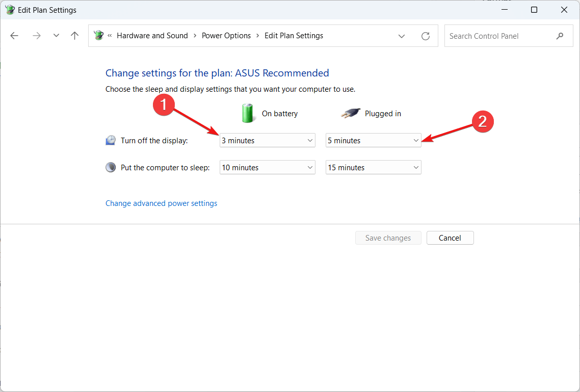
Task: Go up one level with up arrow
Action: coord(75,36)
